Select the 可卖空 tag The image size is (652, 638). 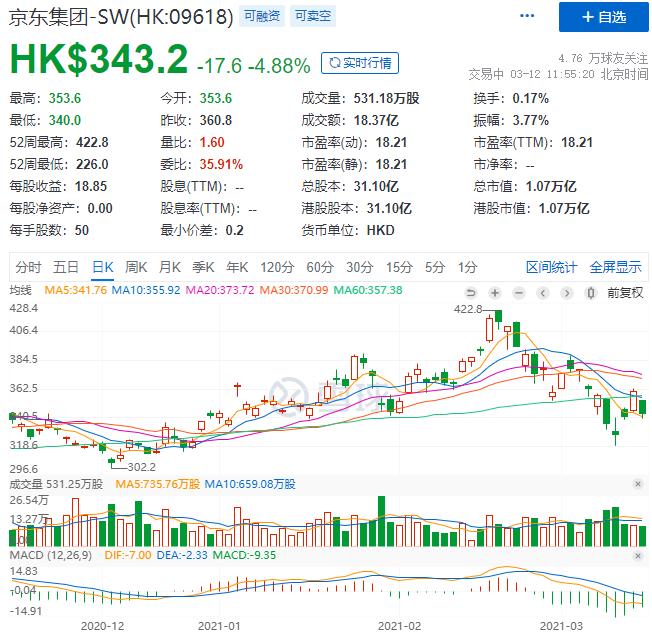(x=313, y=16)
